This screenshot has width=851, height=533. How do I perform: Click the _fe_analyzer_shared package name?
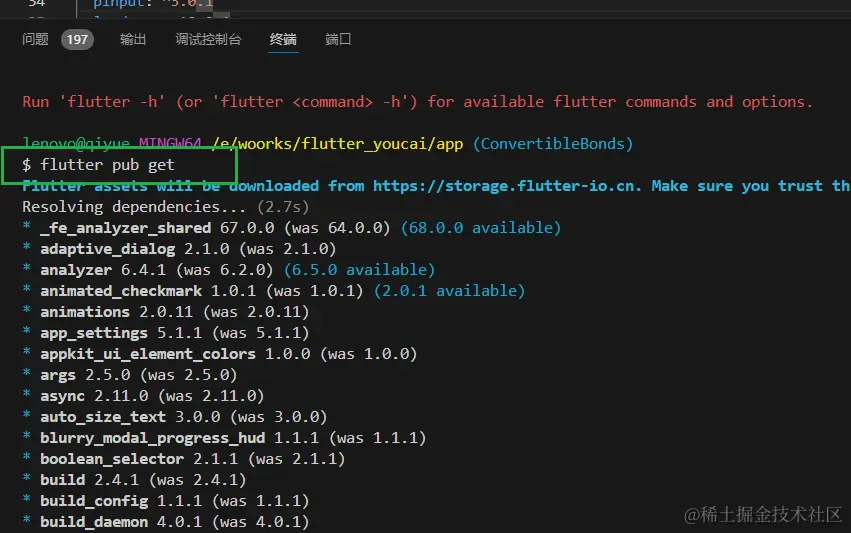coord(125,228)
